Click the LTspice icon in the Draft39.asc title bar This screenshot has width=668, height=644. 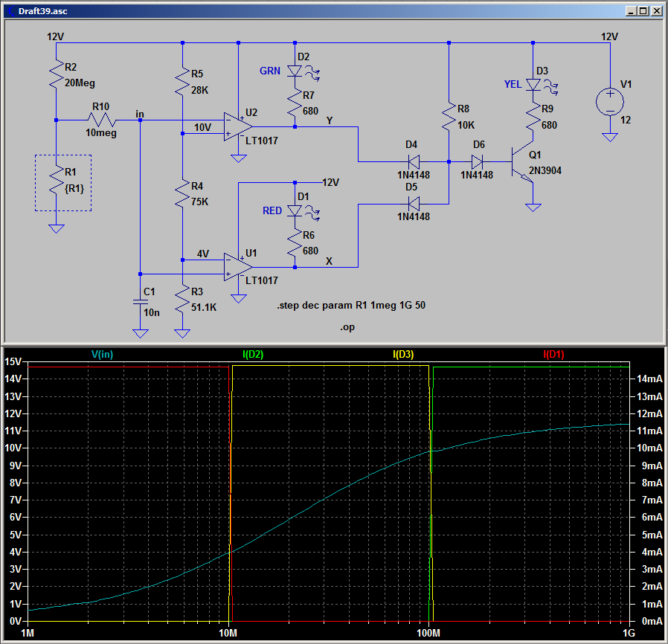pos(10,11)
